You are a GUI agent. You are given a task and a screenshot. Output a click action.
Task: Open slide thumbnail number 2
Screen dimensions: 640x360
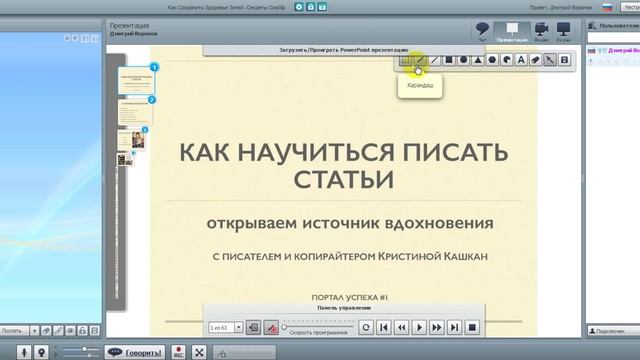135,112
